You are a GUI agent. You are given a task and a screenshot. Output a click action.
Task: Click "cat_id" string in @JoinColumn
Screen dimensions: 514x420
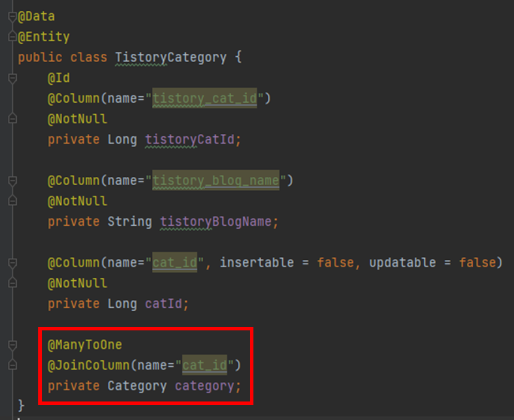tap(204, 365)
